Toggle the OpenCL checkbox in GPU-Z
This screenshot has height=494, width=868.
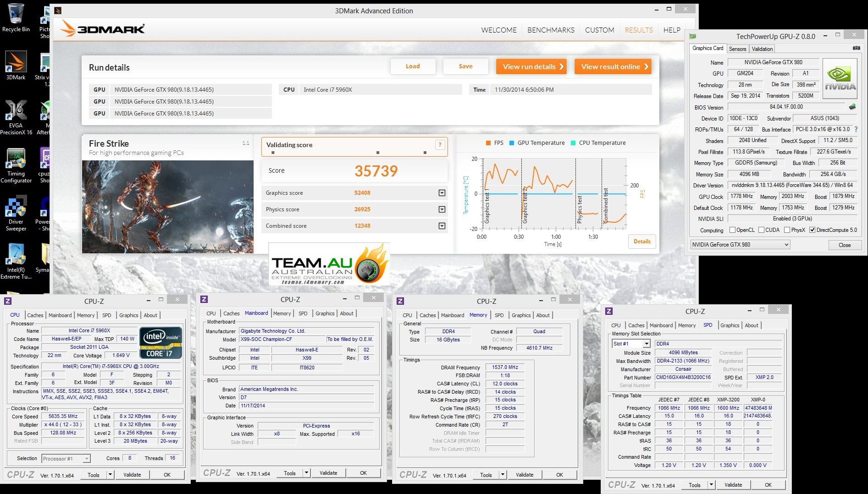(732, 230)
